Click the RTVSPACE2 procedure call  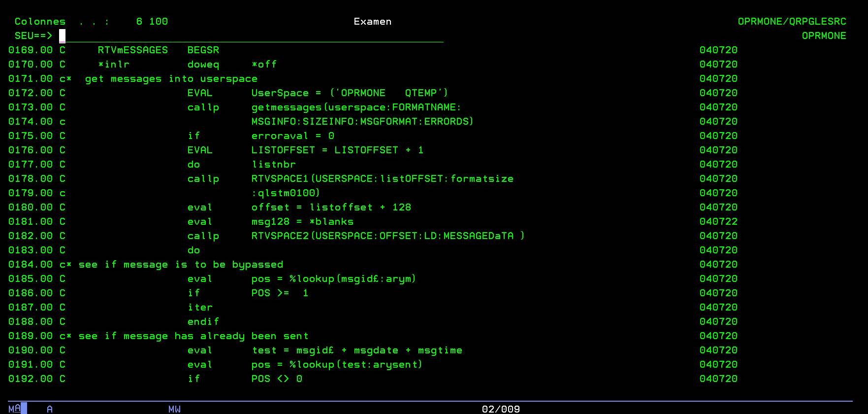(280, 236)
